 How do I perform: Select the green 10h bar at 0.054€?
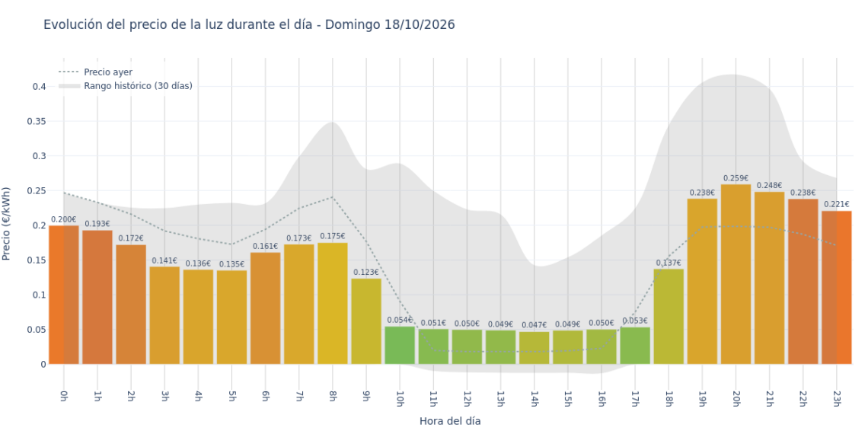pos(400,346)
